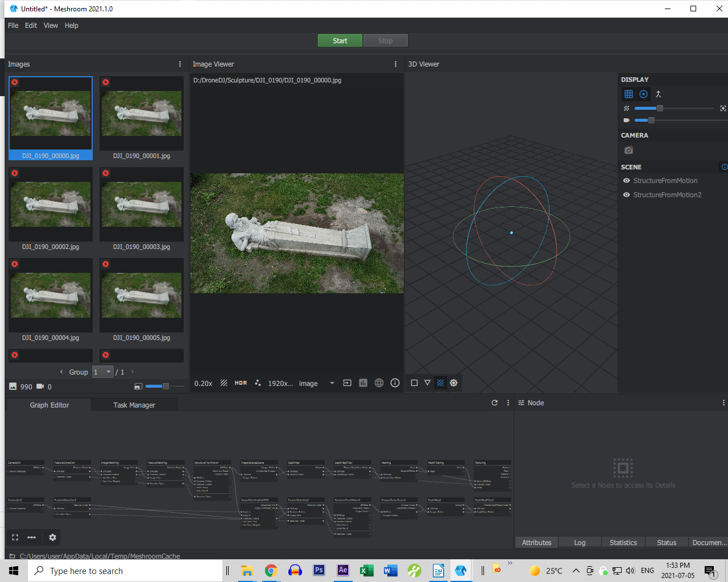Refresh the graph with the reload icon
Viewport: 728px width, 582px height.
point(494,402)
